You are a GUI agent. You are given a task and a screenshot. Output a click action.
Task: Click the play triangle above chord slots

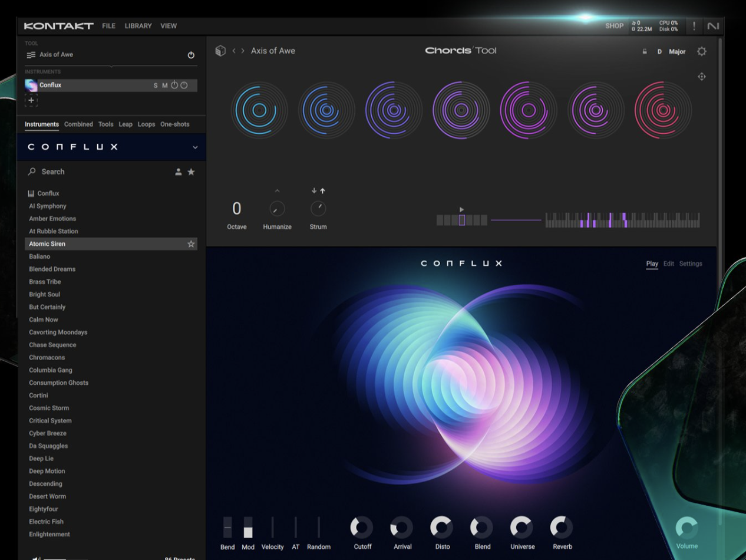pos(461,209)
